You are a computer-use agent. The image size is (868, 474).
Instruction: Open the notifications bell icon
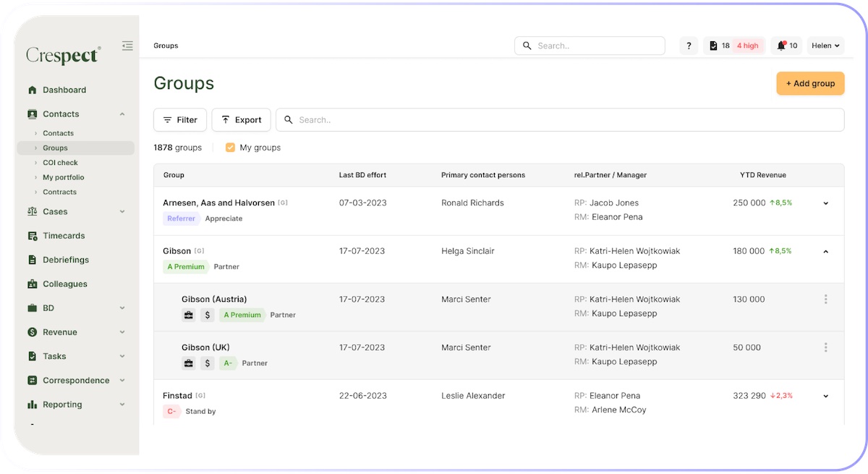(x=781, y=46)
